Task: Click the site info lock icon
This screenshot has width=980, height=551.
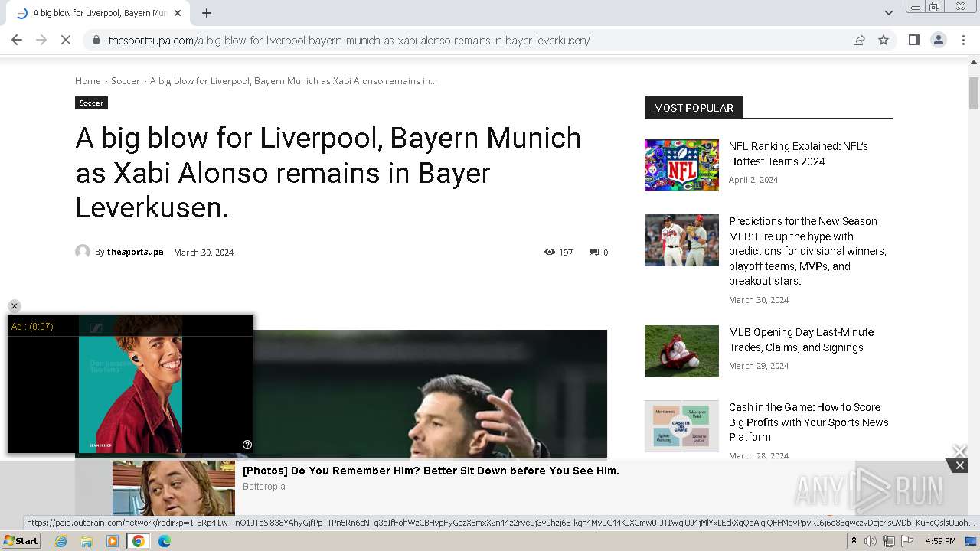Action: coord(96,40)
